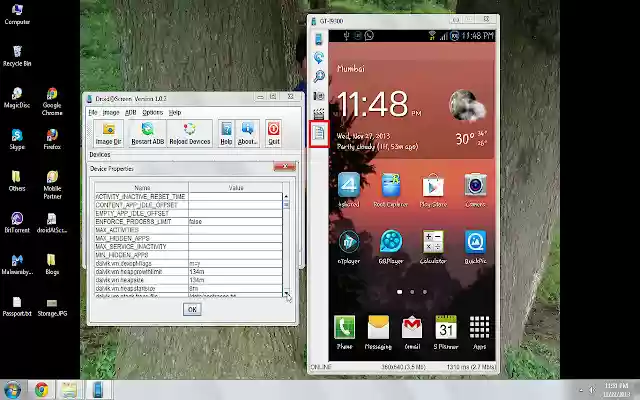The height and width of the screenshot is (400, 640).
Task: Tap the blue number 4 app icon
Action: 349,189
